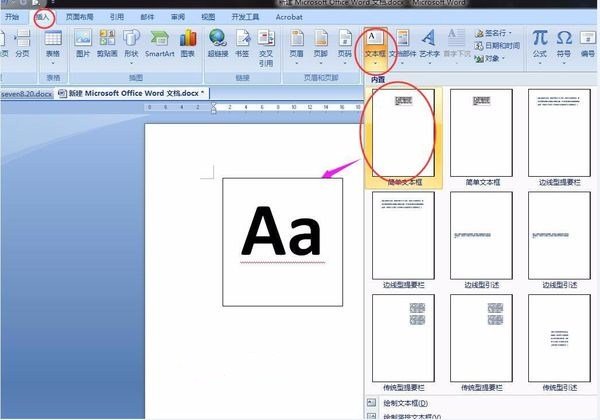Insert a SmartArt graphic
The width and height of the screenshot is (600, 420).
click(x=159, y=42)
